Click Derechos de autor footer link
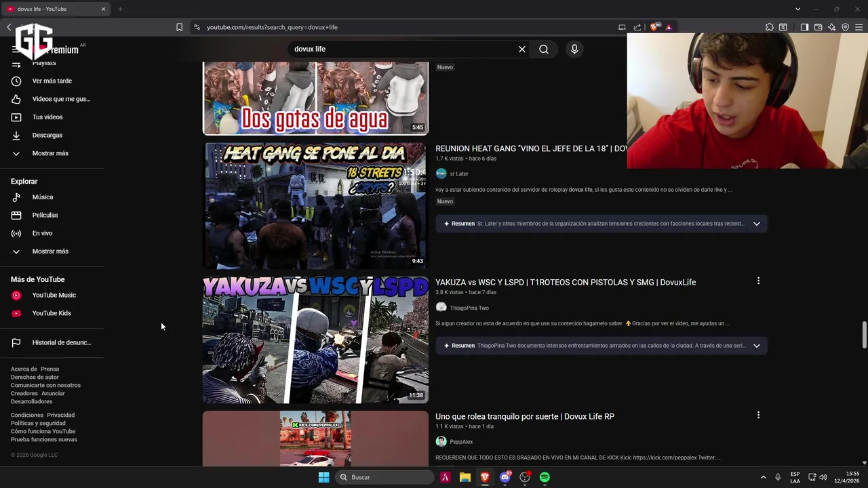The image size is (868, 488). point(35,378)
